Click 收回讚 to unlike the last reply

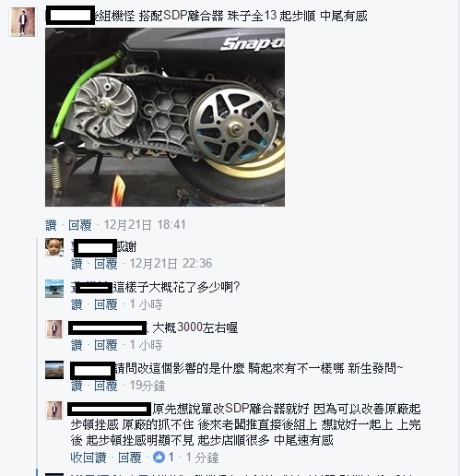(88, 458)
